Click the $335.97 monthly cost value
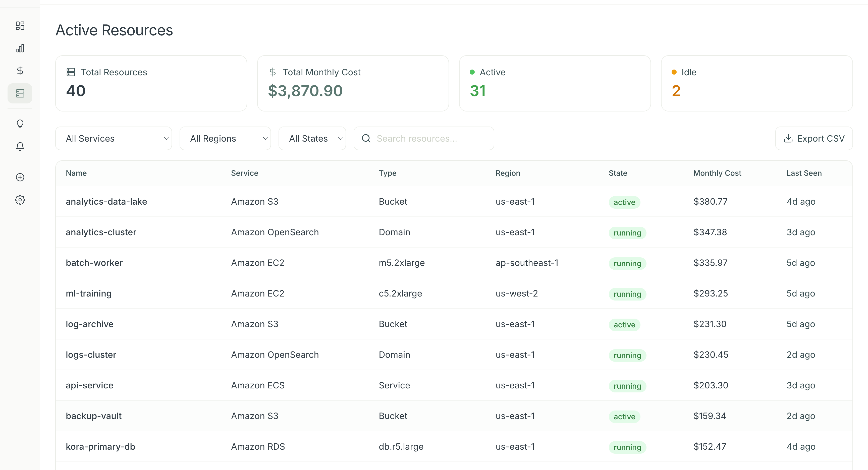868x470 pixels. point(710,263)
